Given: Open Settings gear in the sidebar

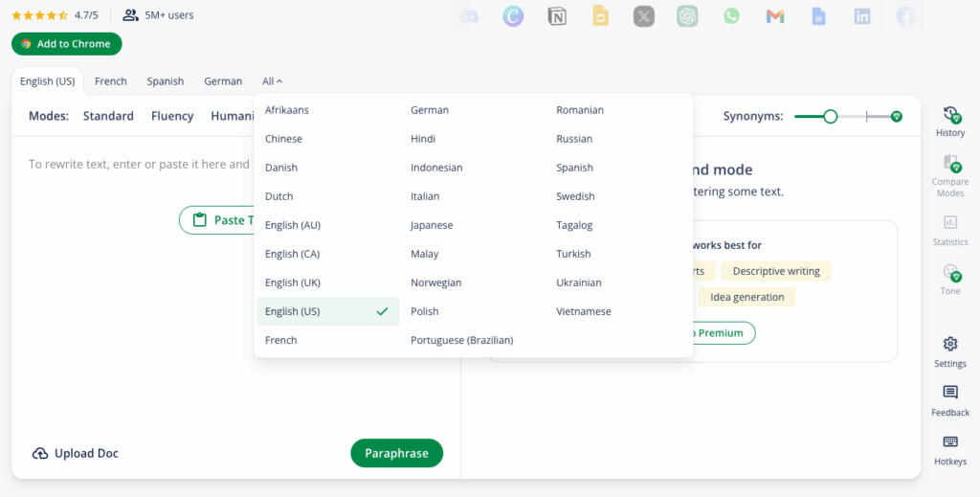Looking at the screenshot, I should click(950, 344).
